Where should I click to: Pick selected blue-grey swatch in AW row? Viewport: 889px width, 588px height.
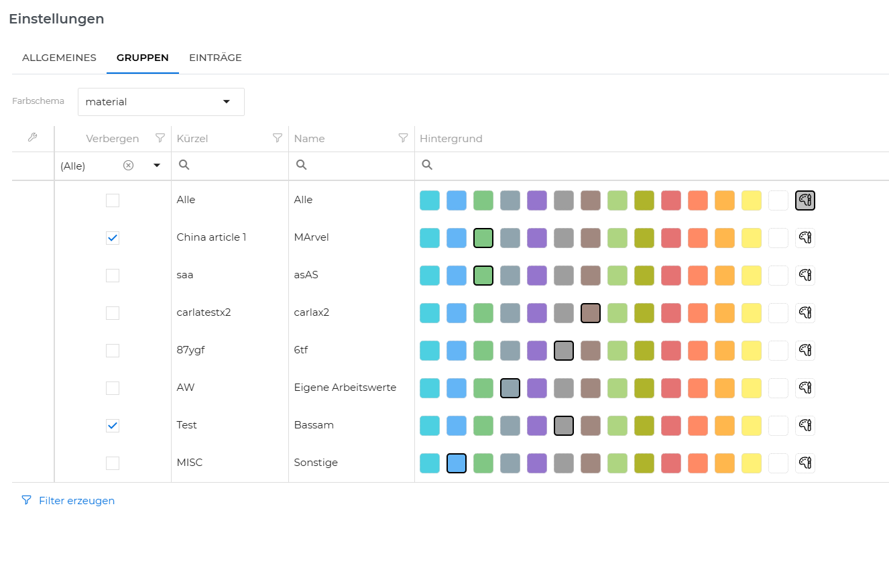[510, 388]
